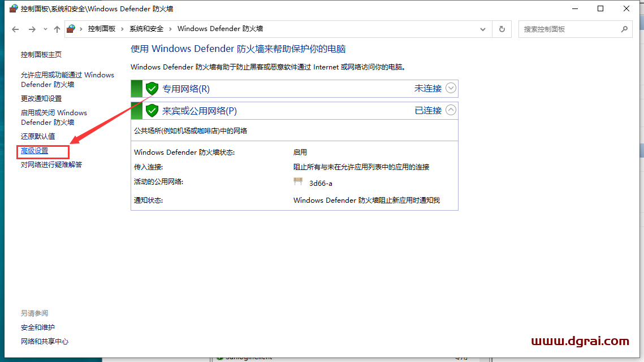Screen dimensions: 644x362
Task: Click the Windows Defender 防火墙状态 label
Action: coord(184,152)
